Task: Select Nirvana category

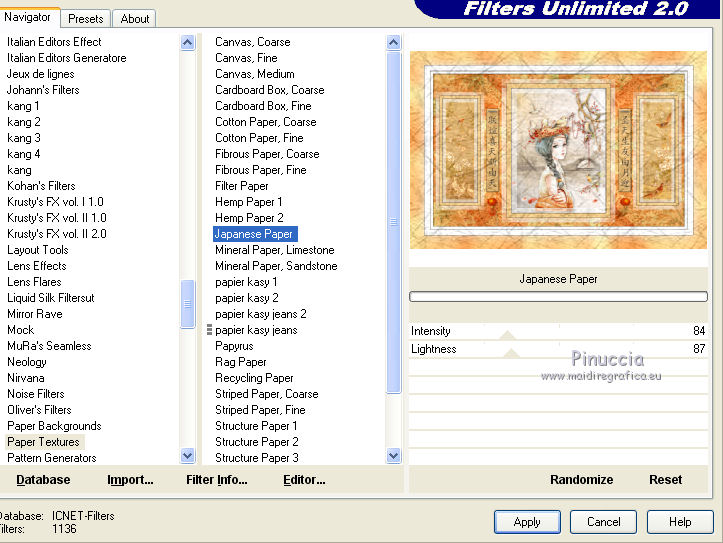Action: (26, 378)
